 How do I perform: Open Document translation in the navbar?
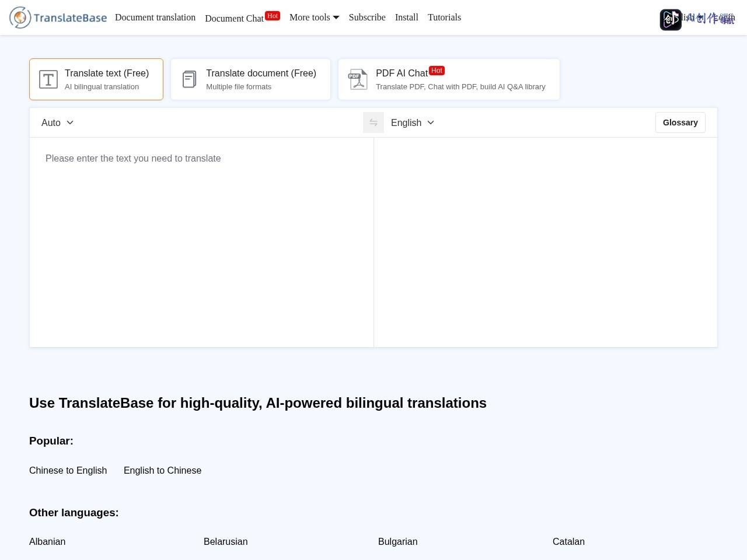pyautogui.click(x=155, y=17)
